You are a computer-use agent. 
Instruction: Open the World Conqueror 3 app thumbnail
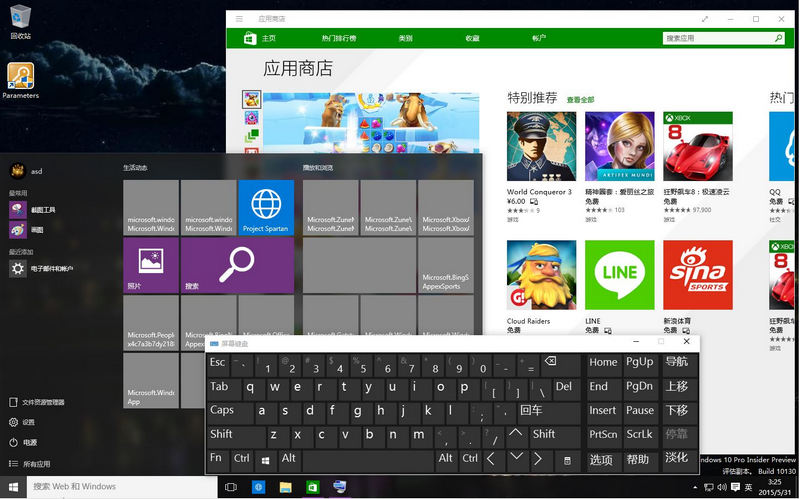(x=541, y=146)
